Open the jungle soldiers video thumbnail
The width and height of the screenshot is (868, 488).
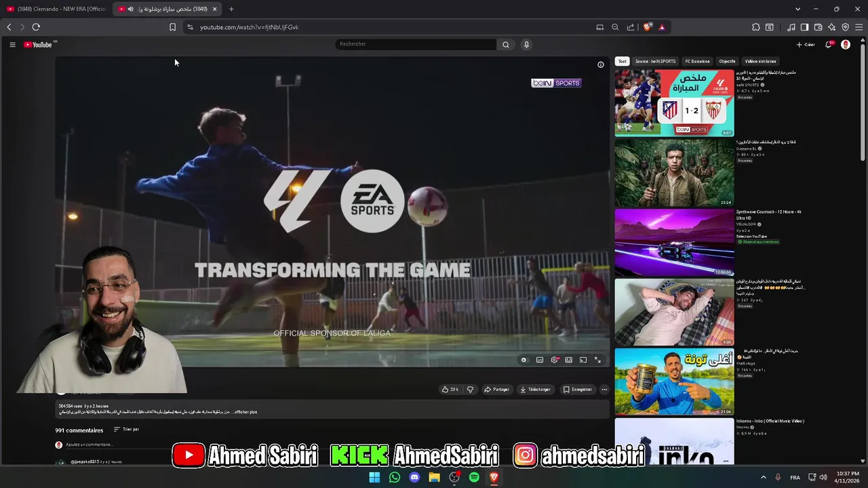pyautogui.click(x=674, y=173)
